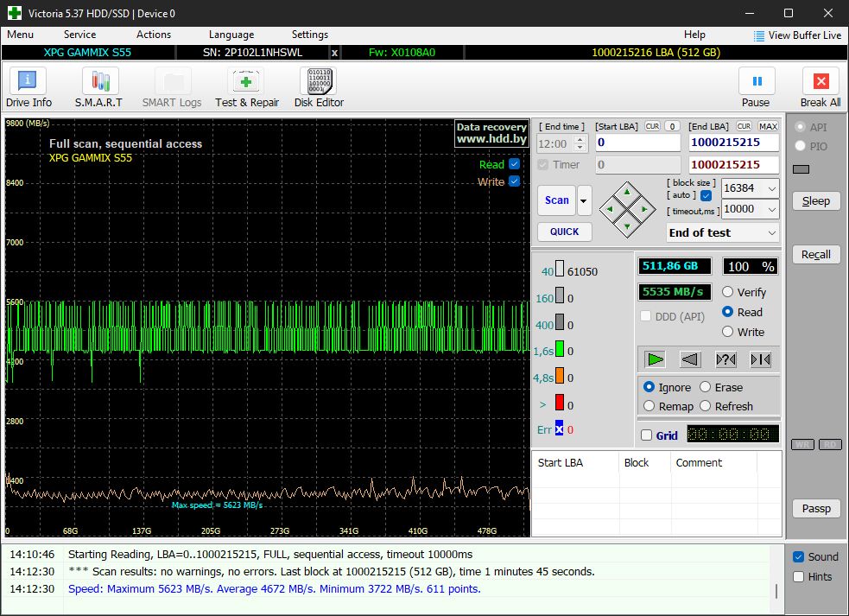This screenshot has height=616, width=849.
Task: Click the Break All red X icon
Action: (820, 82)
